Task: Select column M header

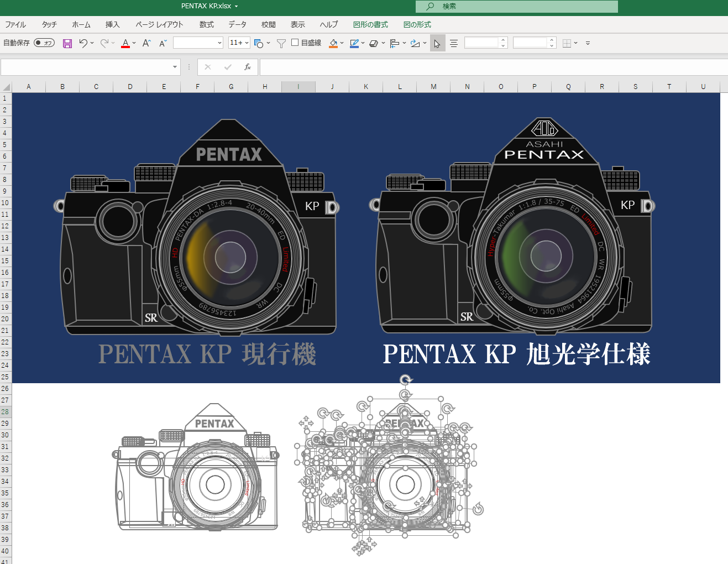Action: 433,87
